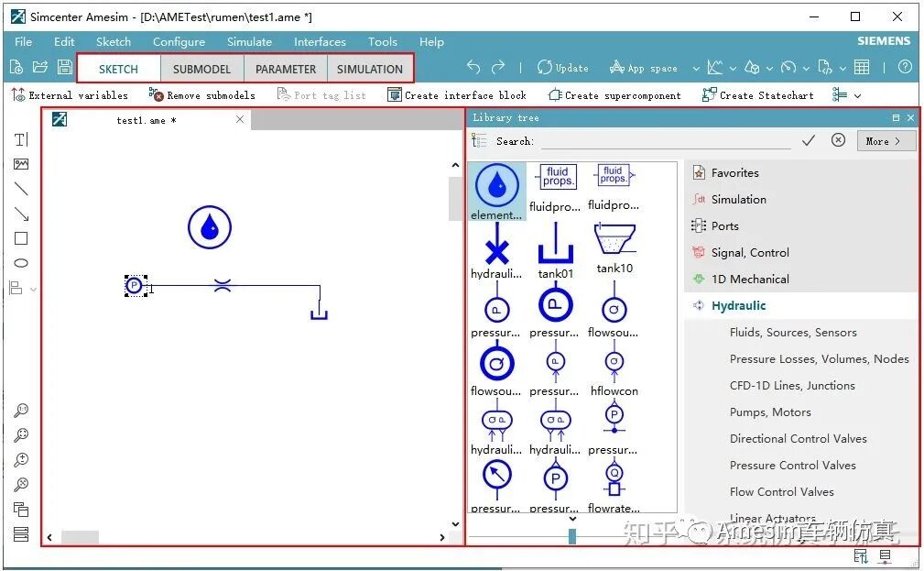Open App space dropdown arrow

696,69
